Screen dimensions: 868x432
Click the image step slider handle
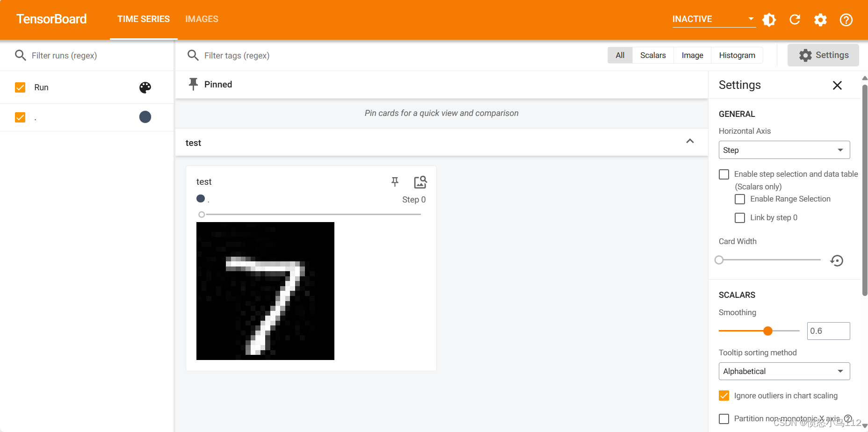(202, 215)
